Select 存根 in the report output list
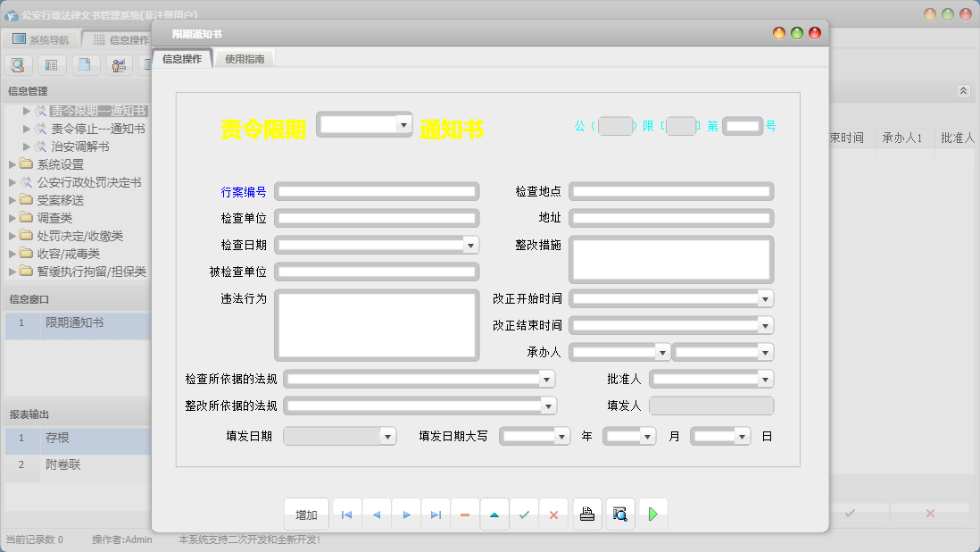This screenshot has width=980, height=552. coord(55,439)
